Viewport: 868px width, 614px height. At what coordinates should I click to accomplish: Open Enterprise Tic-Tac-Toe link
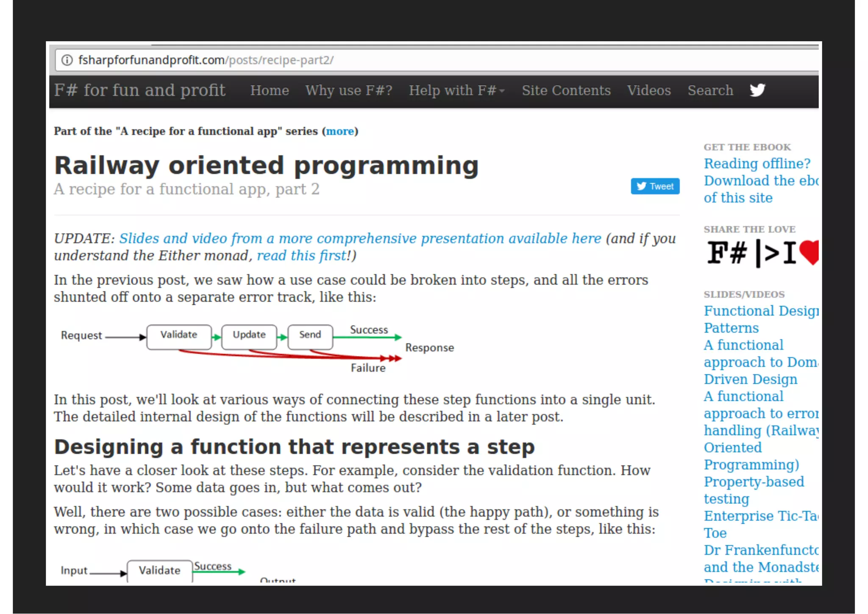click(x=760, y=516)
